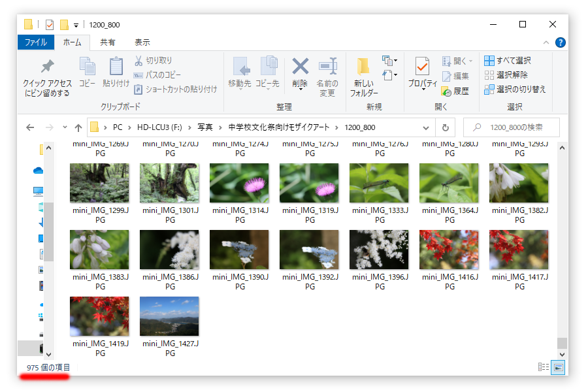Click Properties checkmark in title bar
The image size is (588, 392).
[50, 25]
